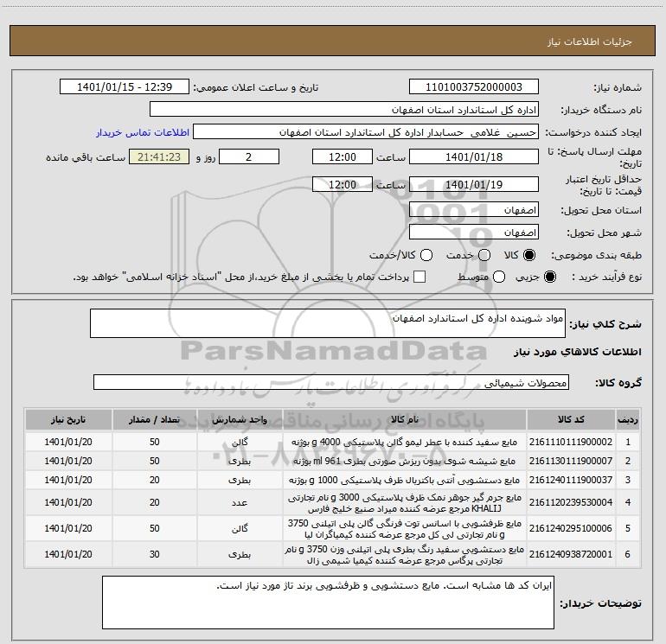Image resolution: width=666 pixels, height=644 pixels.
Task: Click the تعداد / مقدار column header
Action: 155,420
